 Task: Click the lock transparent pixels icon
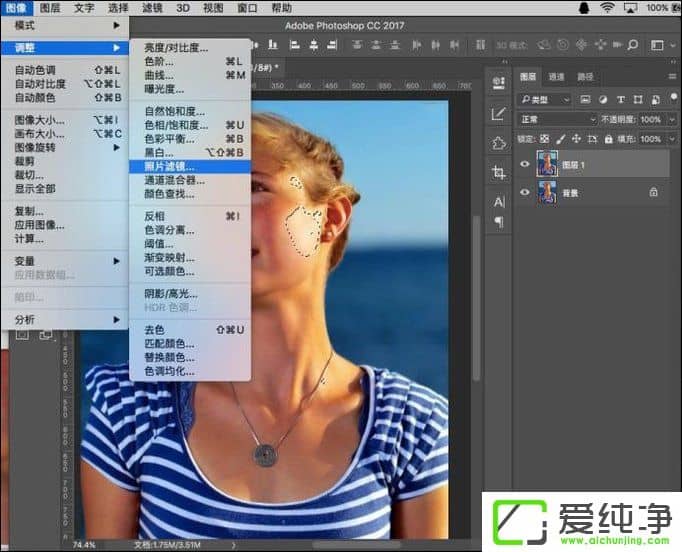[545, 138]
